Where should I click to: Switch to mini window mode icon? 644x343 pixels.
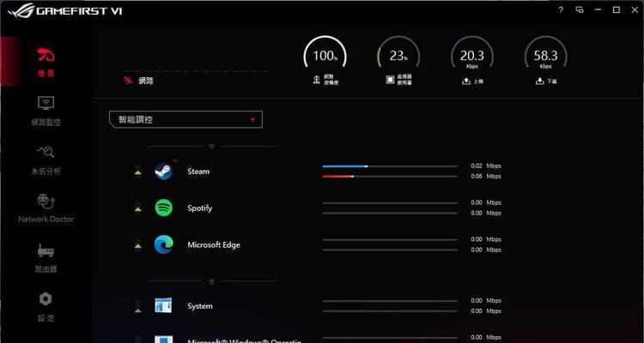pos(580,10)
